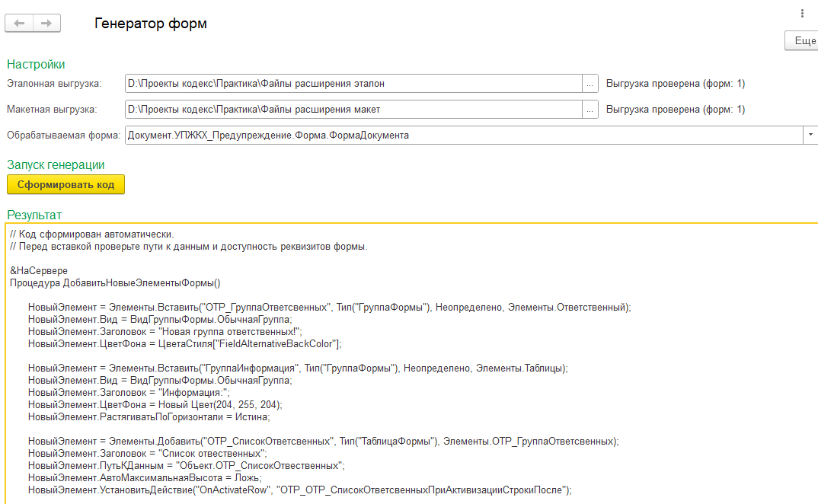This screenshot has width=818, height=504.
Task: Click line with "Информация:" caption
Action: [x=129, y=393]
